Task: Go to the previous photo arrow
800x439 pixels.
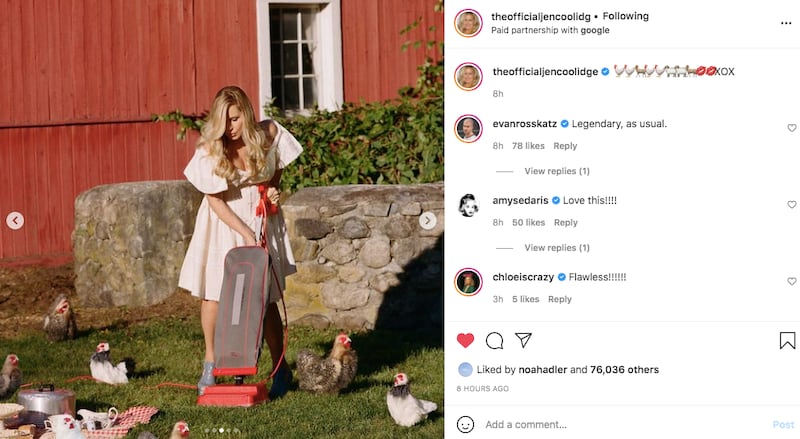Action: [15, 221]
